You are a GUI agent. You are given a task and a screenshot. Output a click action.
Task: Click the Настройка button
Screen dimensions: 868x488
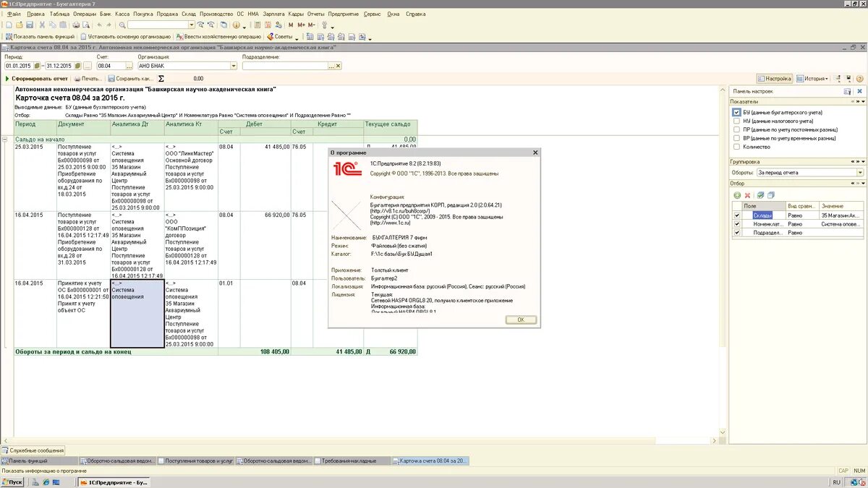point(775,78)
